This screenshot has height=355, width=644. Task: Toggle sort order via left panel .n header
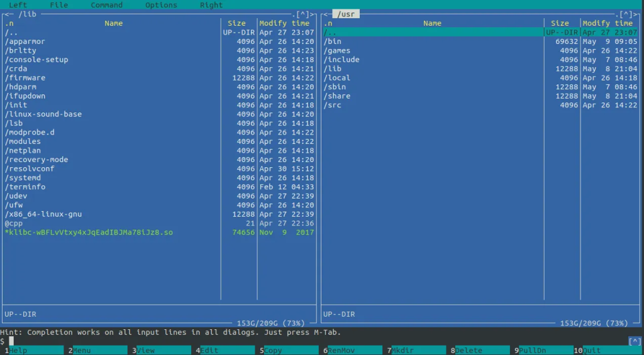(9, 23)
